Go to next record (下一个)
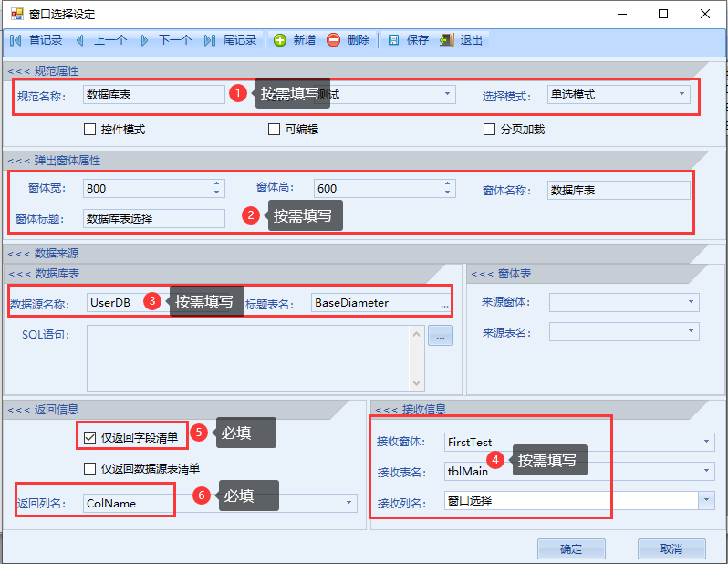This screenshot has width=728, height=564. tap(166, 40)
